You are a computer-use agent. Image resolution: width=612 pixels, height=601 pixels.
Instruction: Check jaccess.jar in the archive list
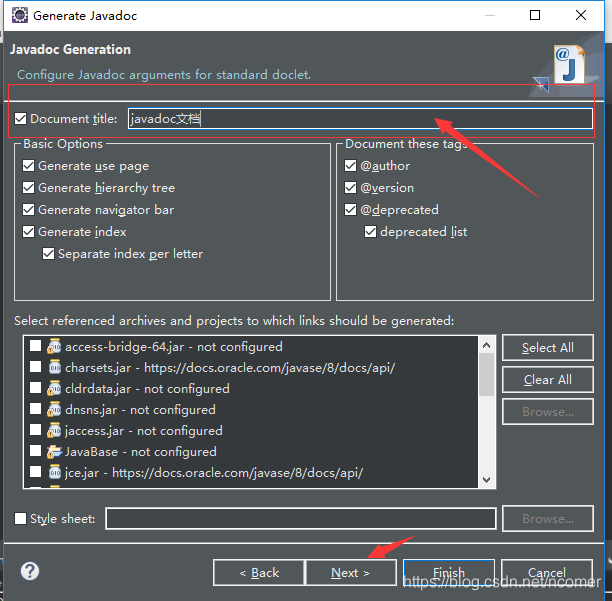tap(36, 430)
